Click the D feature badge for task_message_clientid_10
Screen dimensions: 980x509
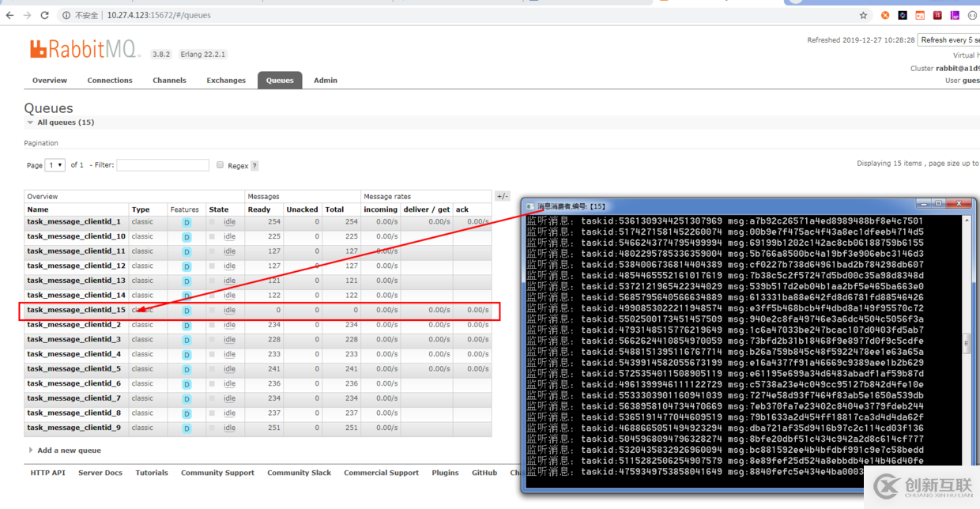187,237
